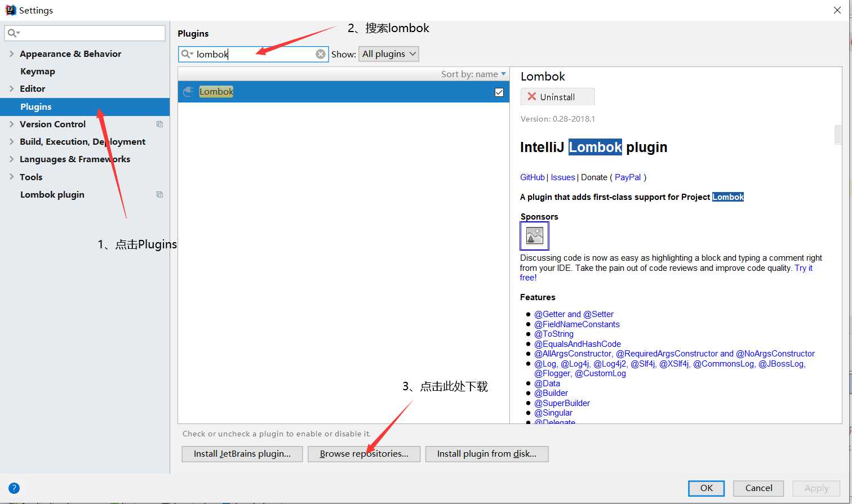Open the @AllArgsConstructor feature link
The height and width of the screenshot is (504, 852).
pos(674,354)
